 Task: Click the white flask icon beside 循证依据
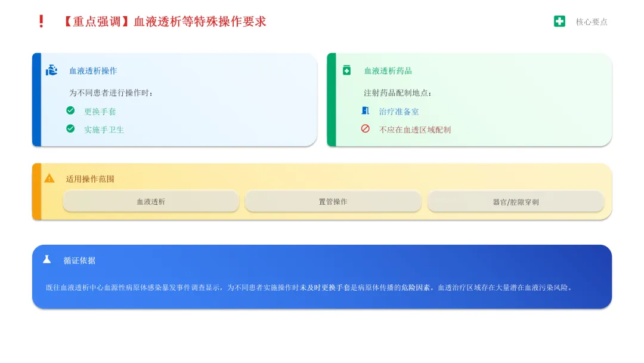47,259
